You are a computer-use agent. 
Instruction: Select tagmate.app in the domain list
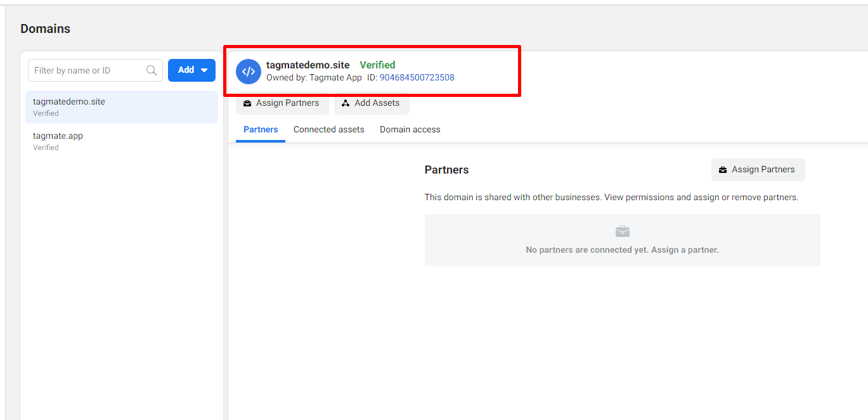click(122, 141)
